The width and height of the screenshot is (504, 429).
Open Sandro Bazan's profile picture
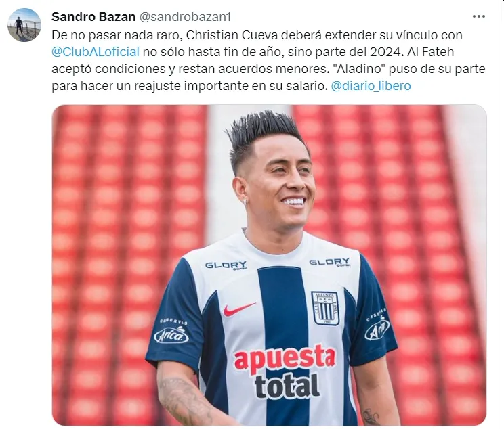(x=24, y=25)
